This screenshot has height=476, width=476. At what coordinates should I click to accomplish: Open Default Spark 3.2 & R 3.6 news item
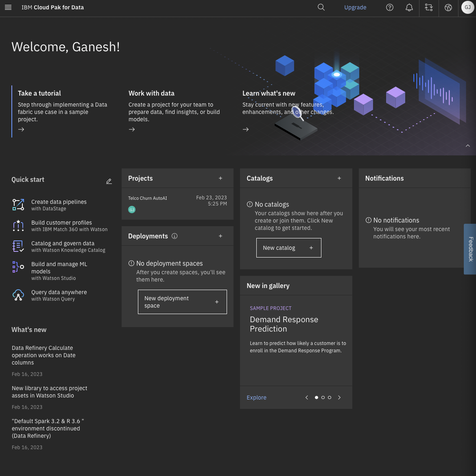pos(48,428)
